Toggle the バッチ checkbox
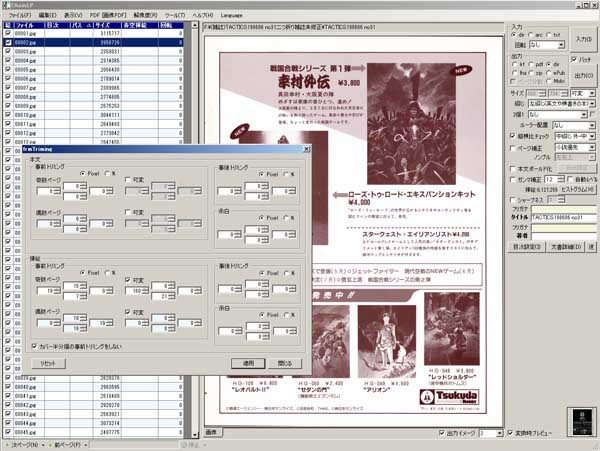This screenshot has width=600, height=451. point(574,59)
